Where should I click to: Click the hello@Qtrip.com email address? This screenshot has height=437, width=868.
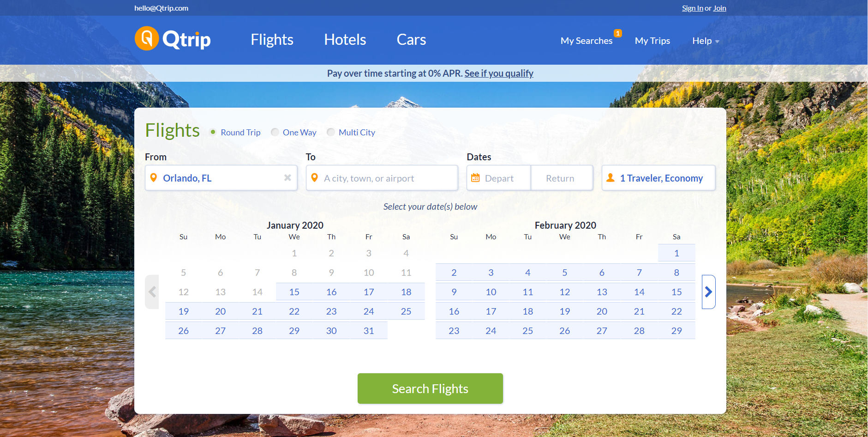[x=161, y=8]
